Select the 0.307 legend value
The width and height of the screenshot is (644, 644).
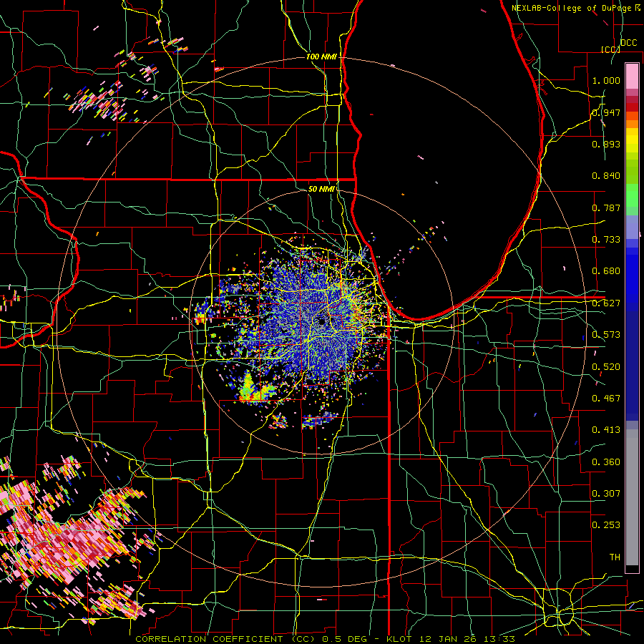coord(606,494)
